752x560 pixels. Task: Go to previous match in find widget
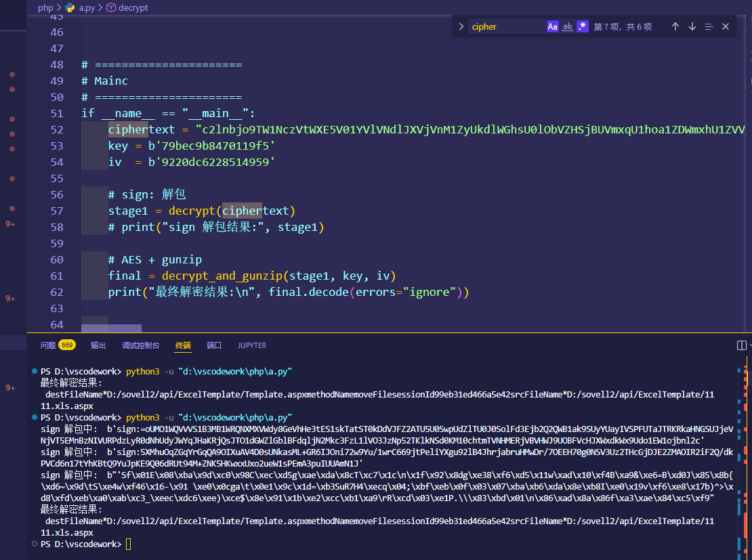tap(675, 26)
